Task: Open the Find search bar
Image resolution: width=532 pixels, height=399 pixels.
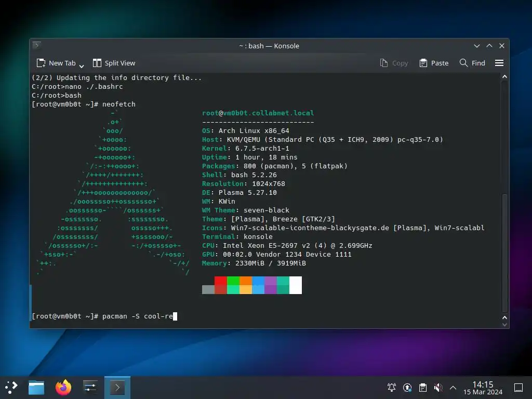Action: click(x=472, y=63)
